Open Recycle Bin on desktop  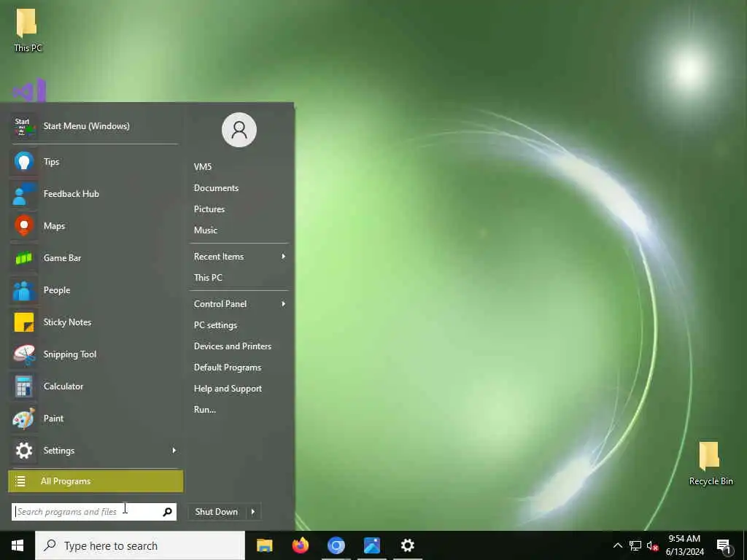[x=711, y=464]
